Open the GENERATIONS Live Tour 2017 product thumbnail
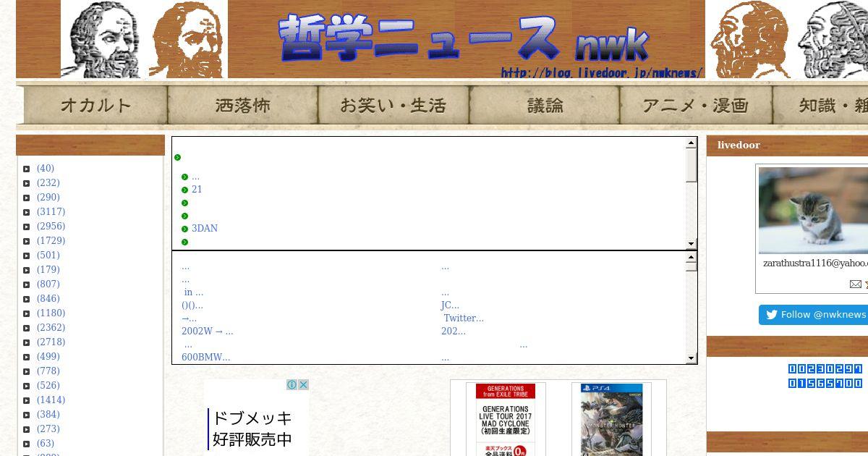868x456 pixels. [x=506, y=420]
